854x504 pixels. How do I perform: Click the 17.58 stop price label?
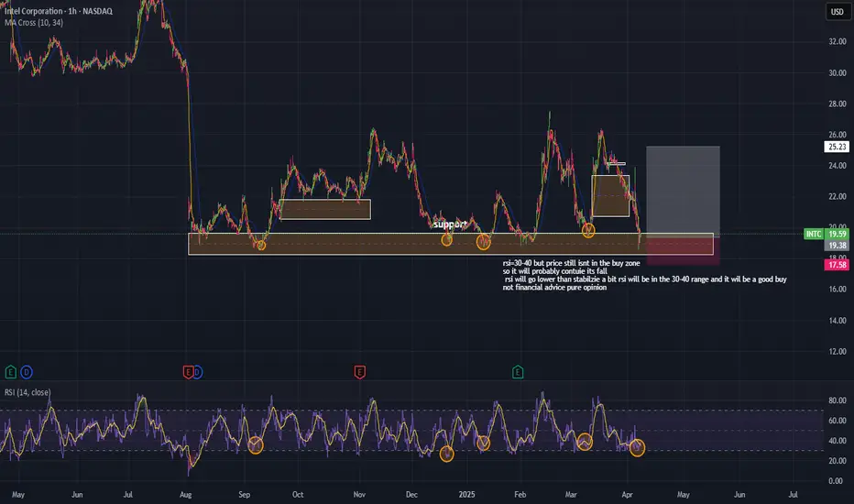[838, 265]
